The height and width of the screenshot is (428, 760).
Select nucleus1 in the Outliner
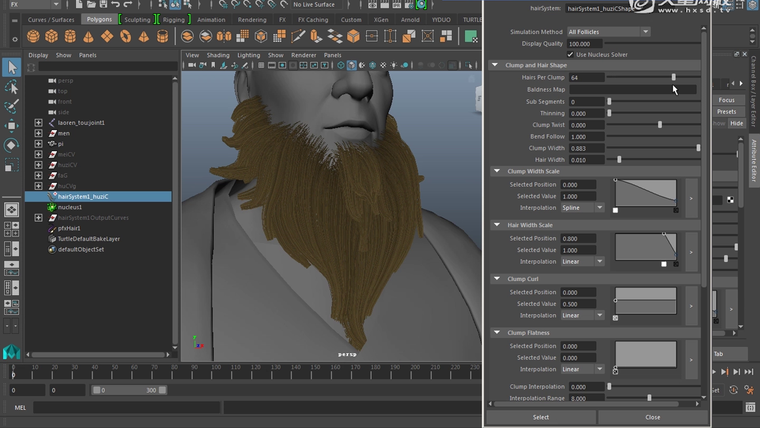(70, 207)
